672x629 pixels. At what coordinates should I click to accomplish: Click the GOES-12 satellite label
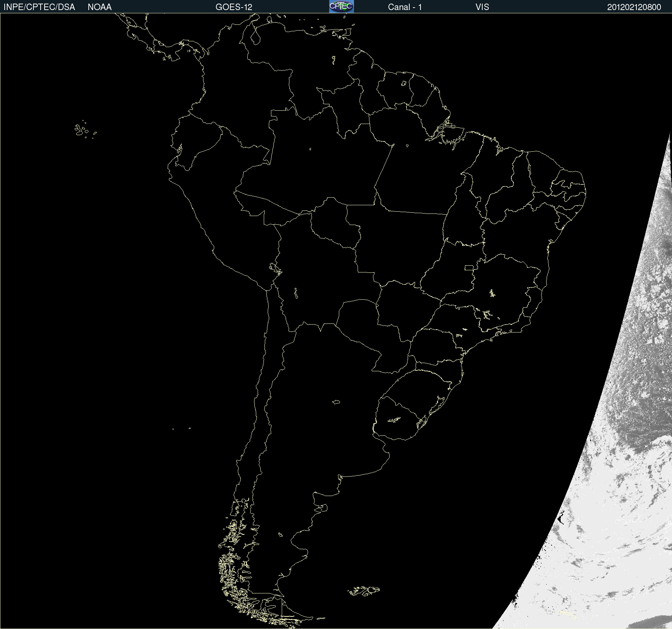click(234, 7)
